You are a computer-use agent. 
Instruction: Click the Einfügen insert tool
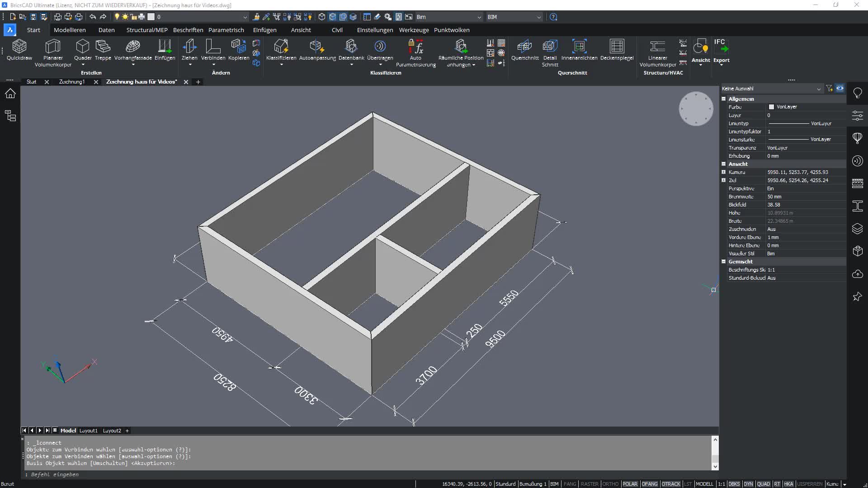click(x=165, y=50)
